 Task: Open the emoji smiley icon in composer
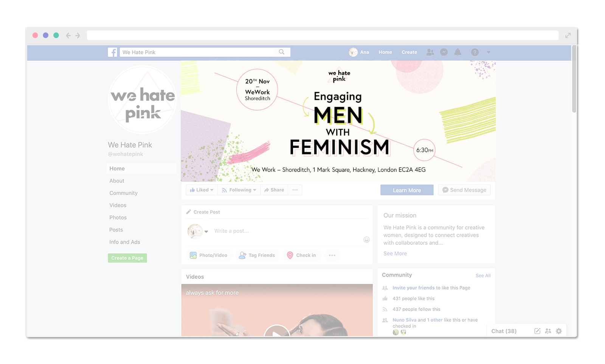366,240
